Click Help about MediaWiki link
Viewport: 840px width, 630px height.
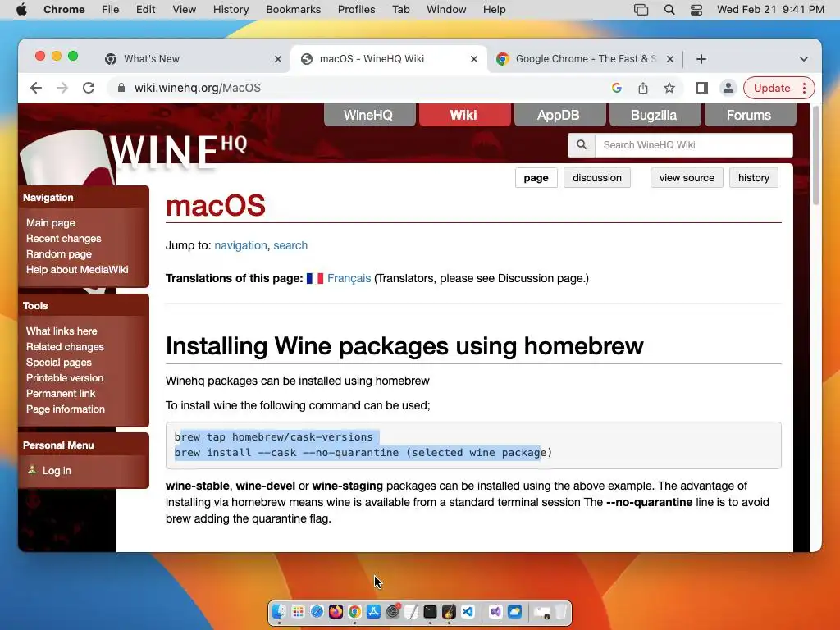point(77,269)
